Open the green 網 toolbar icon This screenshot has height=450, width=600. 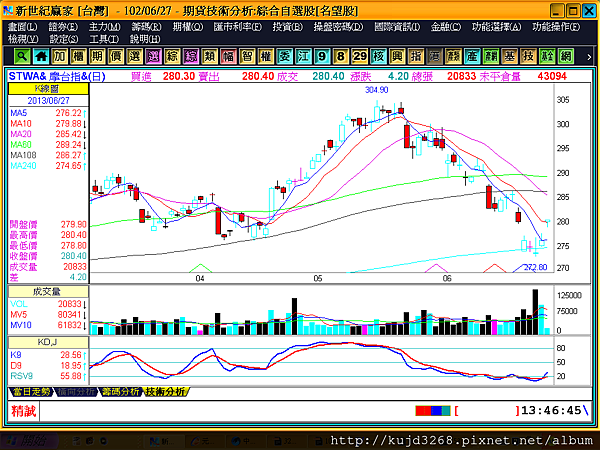point(566,57)
